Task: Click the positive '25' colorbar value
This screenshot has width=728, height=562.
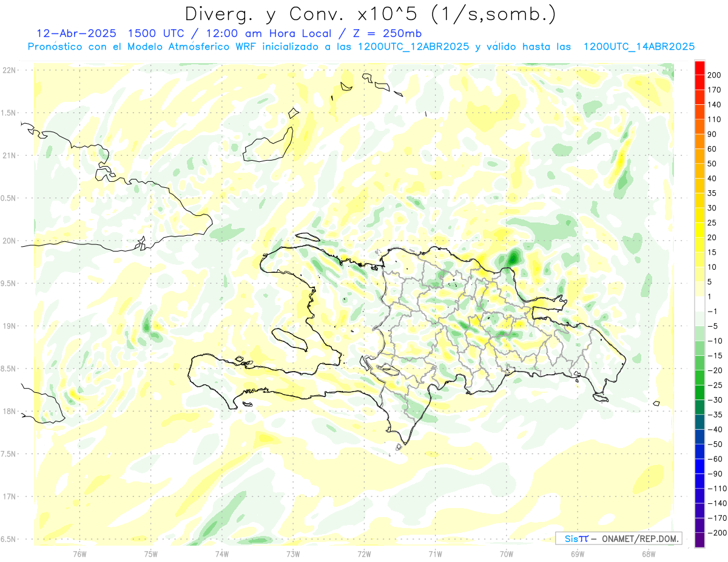Action: pos(713,222)
